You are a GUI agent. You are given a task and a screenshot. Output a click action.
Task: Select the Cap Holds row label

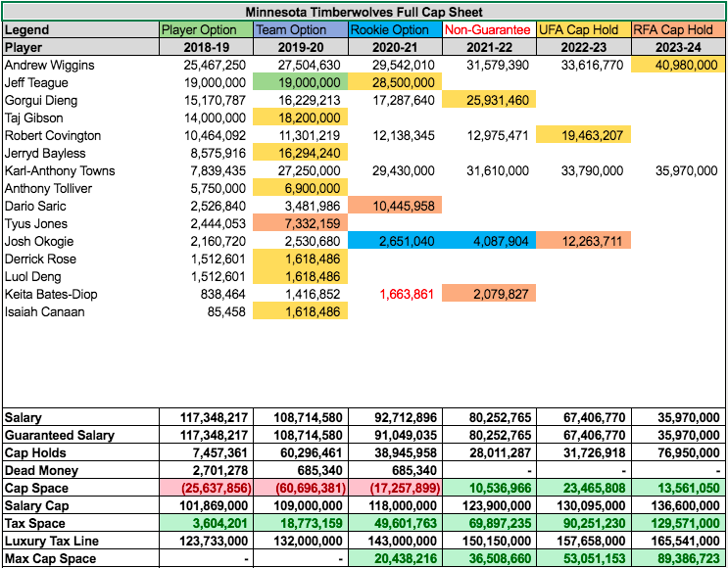click(80, 452)
